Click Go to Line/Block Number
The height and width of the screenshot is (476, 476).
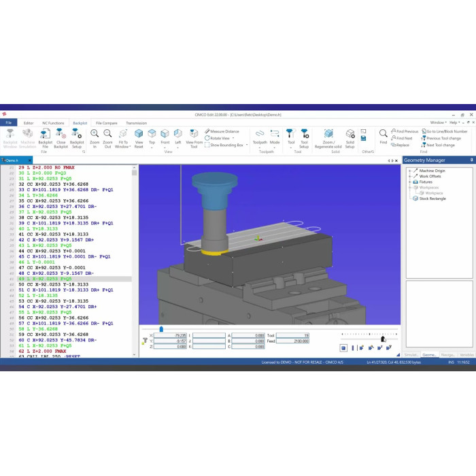tap(446, 131)
